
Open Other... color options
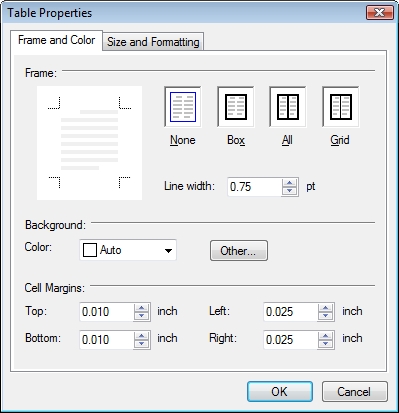coord(239,251)
